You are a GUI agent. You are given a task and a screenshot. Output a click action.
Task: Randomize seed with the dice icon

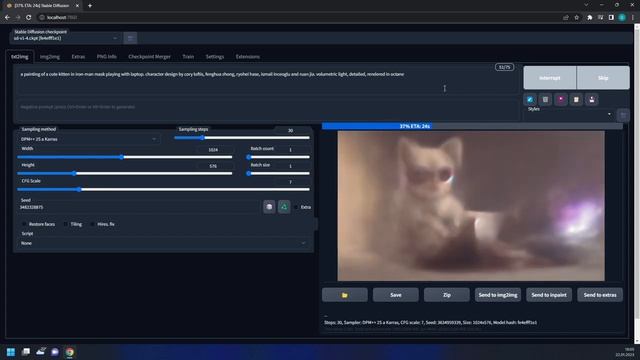point(269,207)
